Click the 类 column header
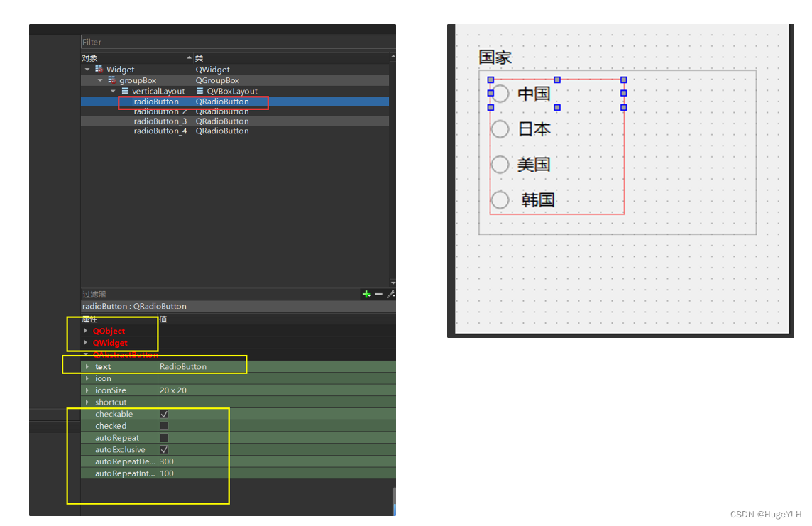This screenshot has height=526, width=812. (292, 58)
